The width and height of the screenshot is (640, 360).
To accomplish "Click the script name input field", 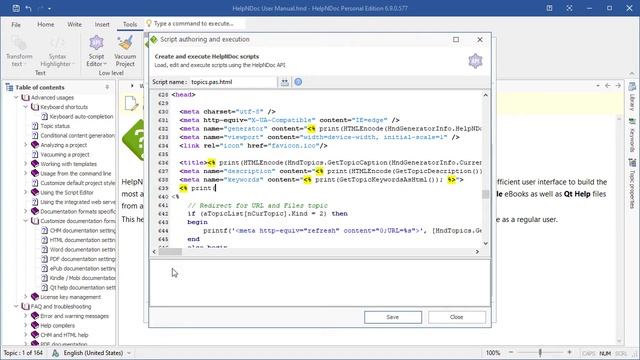I will [x=233, y=82].
